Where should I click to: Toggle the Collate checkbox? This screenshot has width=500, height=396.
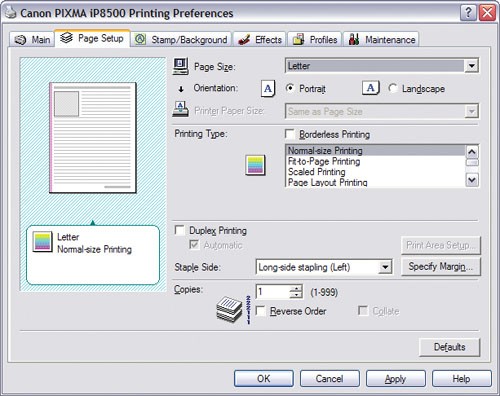[363, 311]
